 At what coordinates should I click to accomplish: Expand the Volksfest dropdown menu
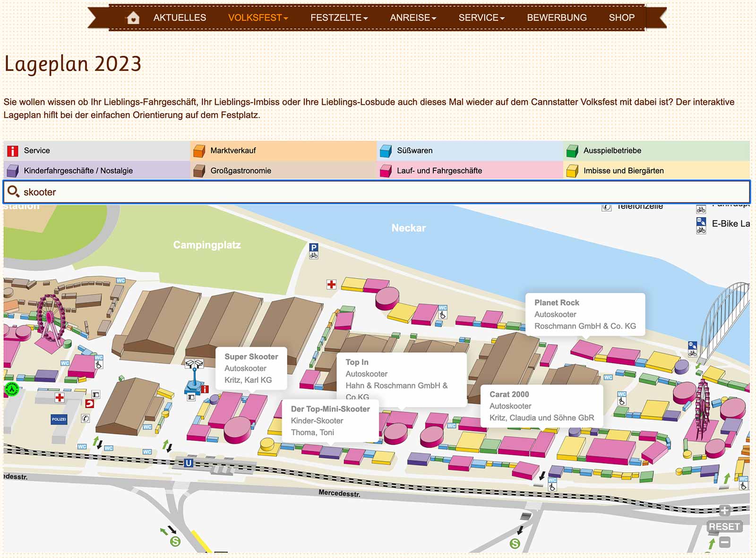point(258,18)
